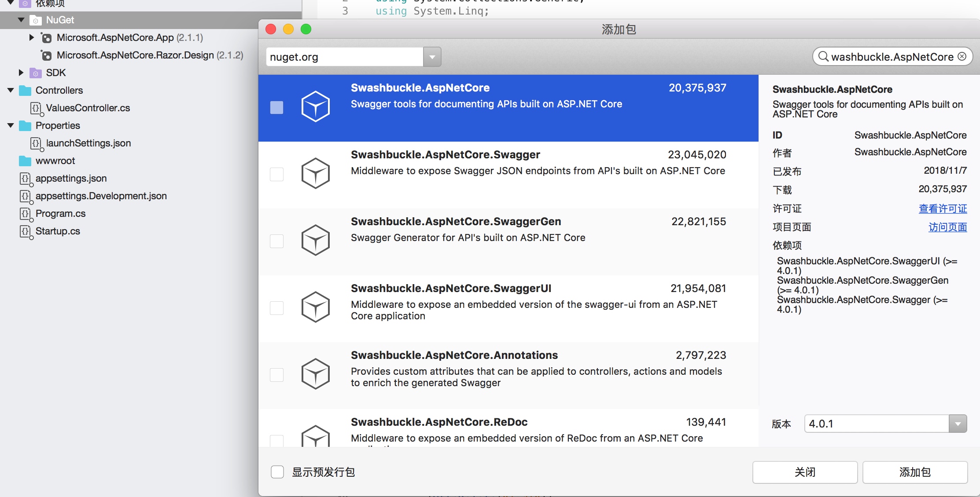The width and height of the screenshot is (980, 497).
Task: Click the Swashbuckle.AspNetCore.SwaggerGen package icon
Action: 315,240
